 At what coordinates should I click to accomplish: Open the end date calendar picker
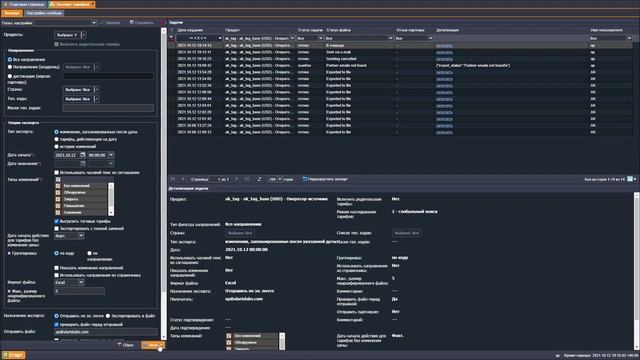83,164
